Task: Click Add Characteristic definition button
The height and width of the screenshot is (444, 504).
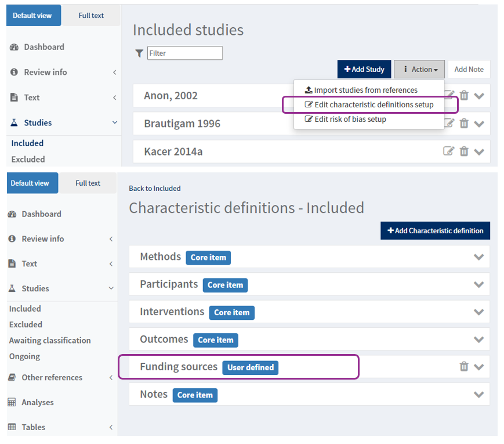Action: (x=435, y=230)
